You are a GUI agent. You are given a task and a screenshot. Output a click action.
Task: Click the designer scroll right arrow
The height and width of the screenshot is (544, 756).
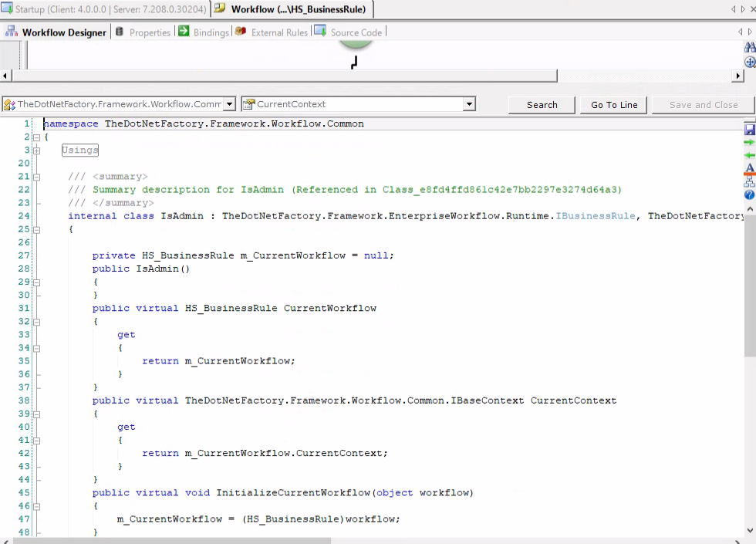tap(737, 76)
